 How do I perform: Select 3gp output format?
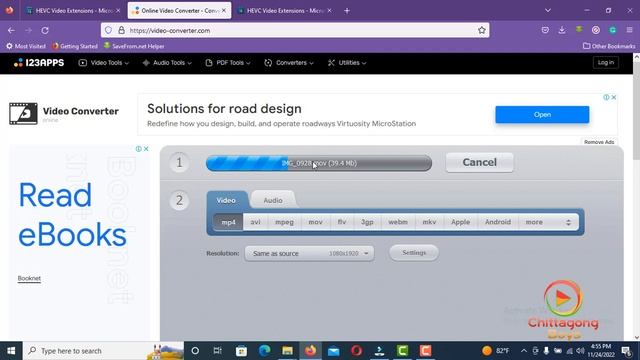point(367,222)
